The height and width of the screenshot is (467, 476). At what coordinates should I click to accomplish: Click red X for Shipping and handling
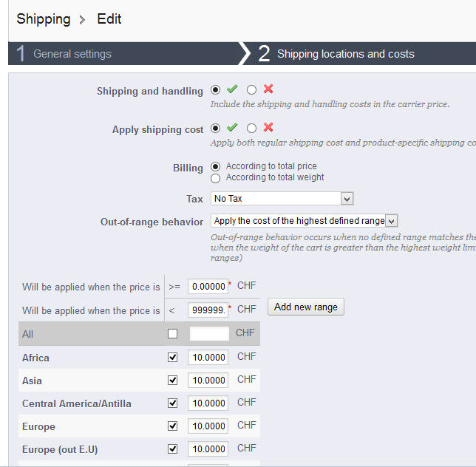(x=268, y=89)
